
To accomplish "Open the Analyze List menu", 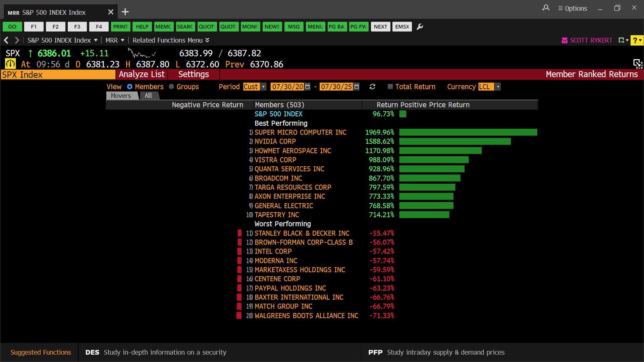I will [x=142, y=74].
